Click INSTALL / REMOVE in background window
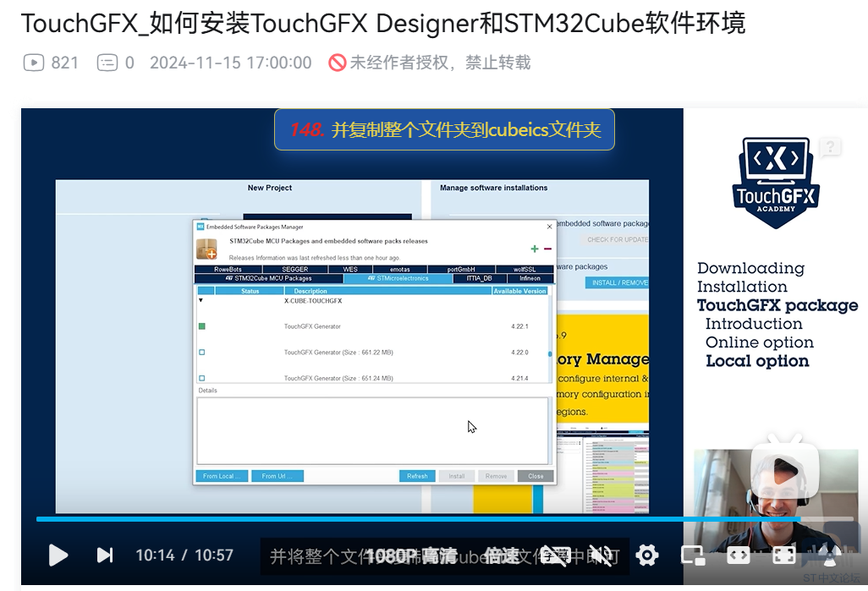Viewport: 868px width, 591px height. click(618, 282)
